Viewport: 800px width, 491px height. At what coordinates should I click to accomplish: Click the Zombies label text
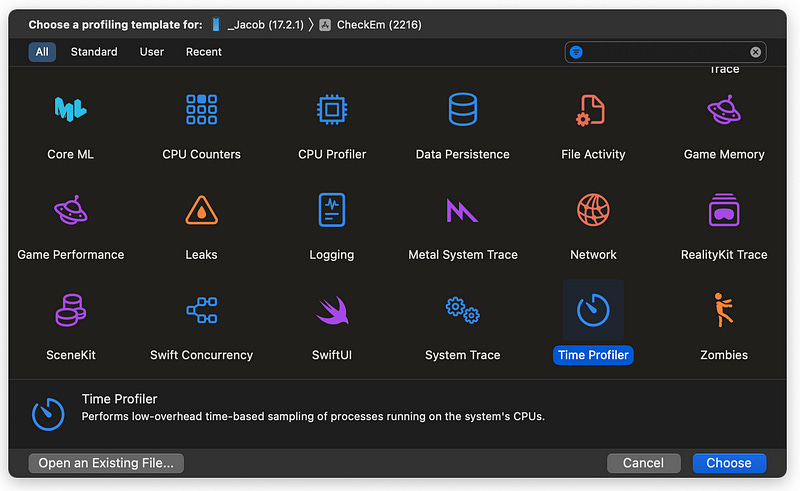724,355
